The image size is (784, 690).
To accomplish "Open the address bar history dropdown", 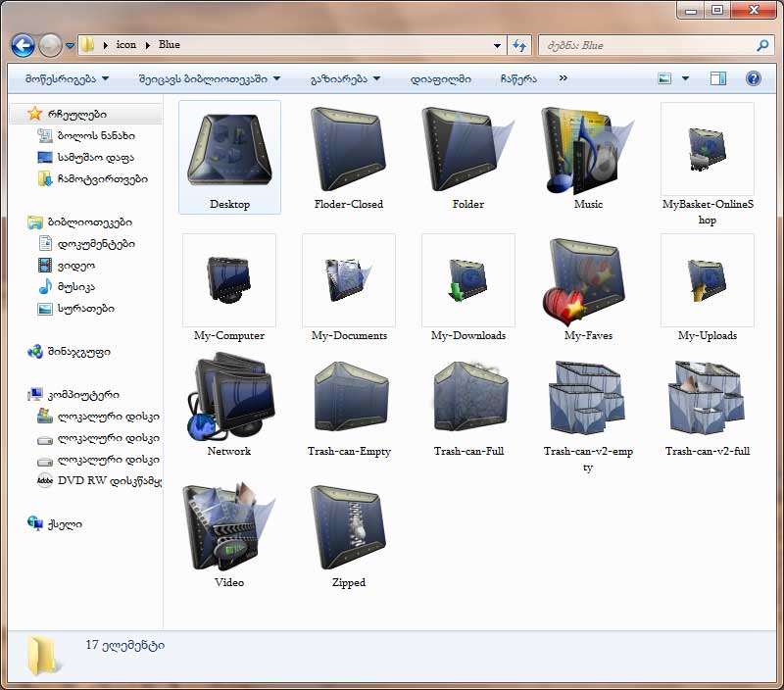I will pos(497,45).
